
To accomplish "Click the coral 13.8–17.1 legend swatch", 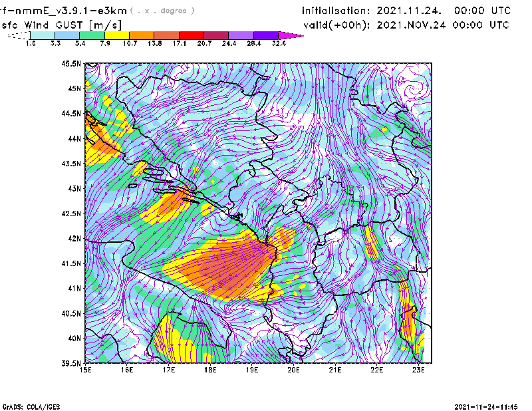I will [x=167, y=35].
